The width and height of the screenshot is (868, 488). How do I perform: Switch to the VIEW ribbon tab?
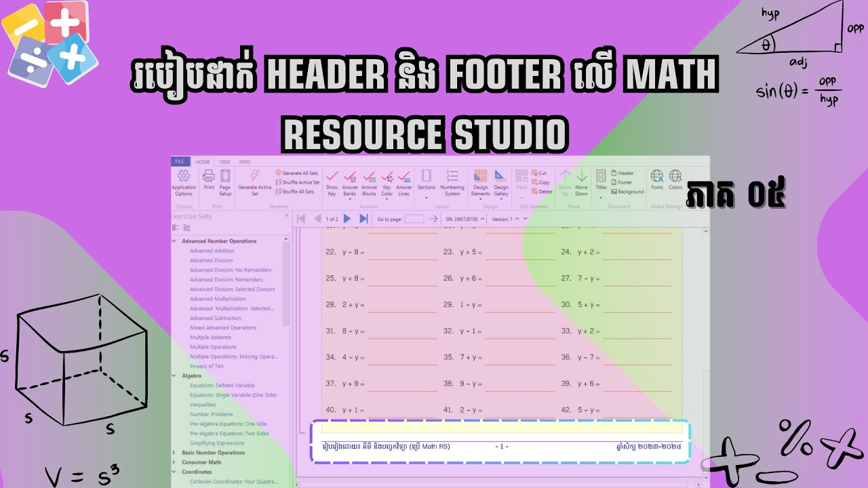click(x=224, y=162)
